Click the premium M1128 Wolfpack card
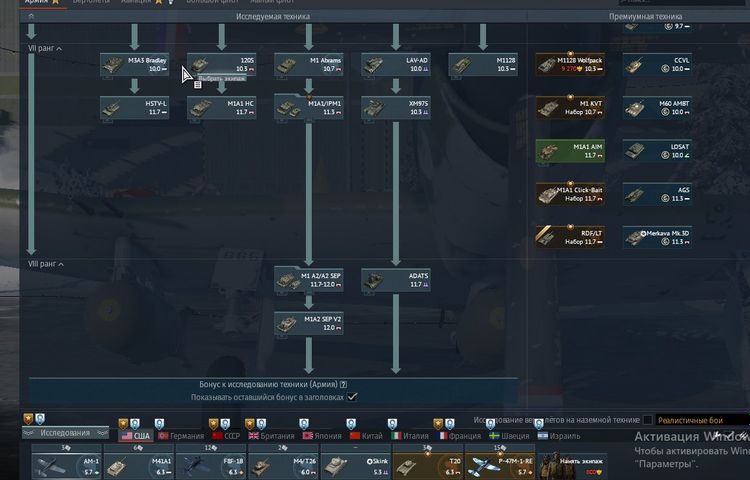The width and height of the screenshot is (750, 480). click(x=569, y=64)
